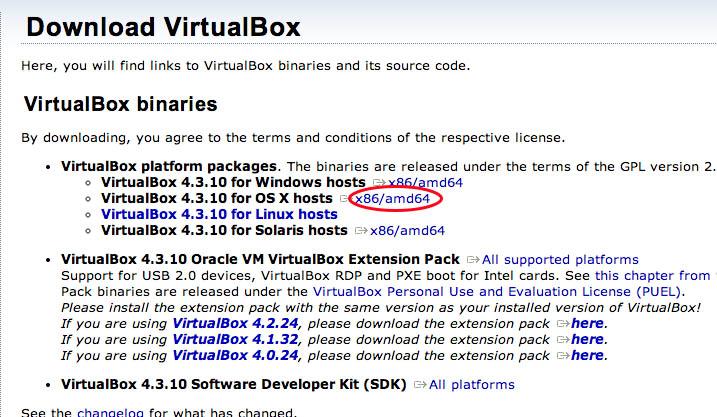717x417 pixels.
Task: Open the VirtualBox Personal Use and Evaluation License link
Action: point(497,291)
